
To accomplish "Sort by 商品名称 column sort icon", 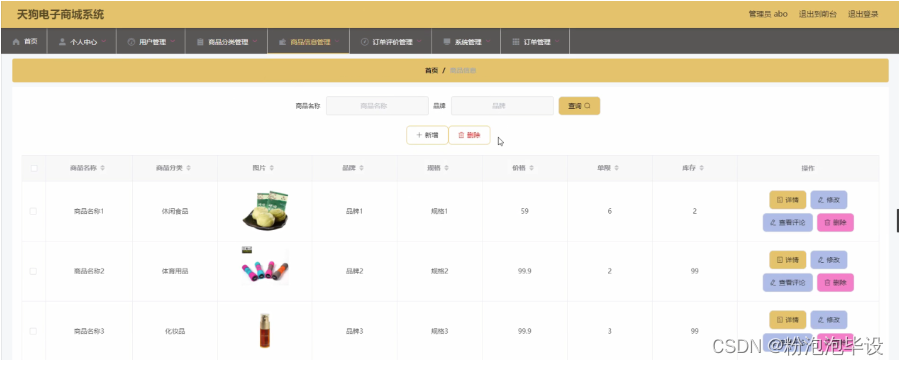I will (x=103, y=168).
